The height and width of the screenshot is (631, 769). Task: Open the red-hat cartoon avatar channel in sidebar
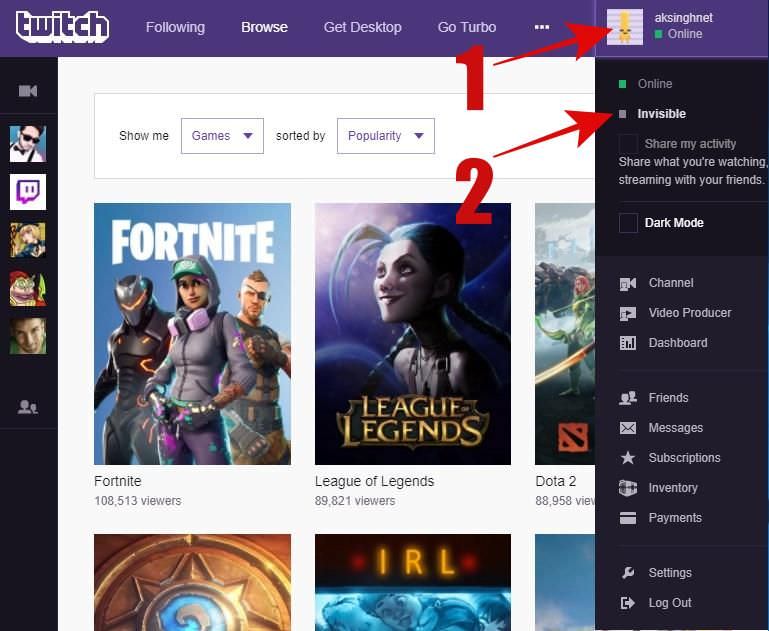pyautogui.click(x=28, y=288)
